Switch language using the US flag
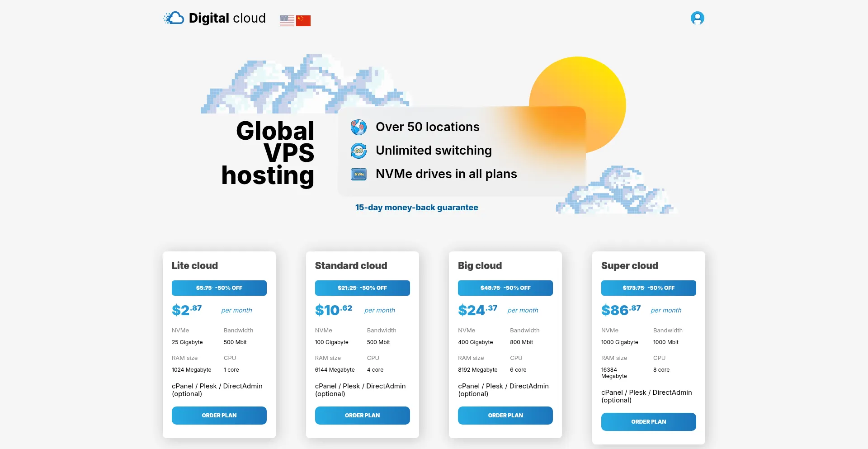868x449 pixels. pos(287,20)
